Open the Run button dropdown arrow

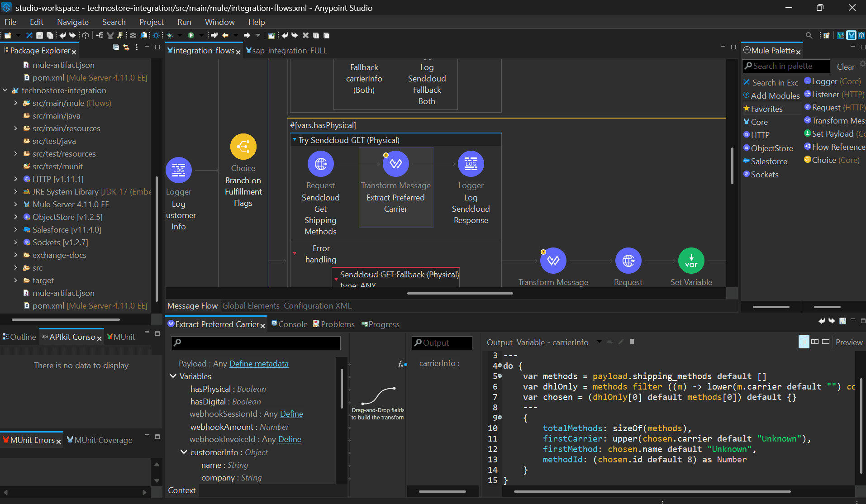point(201,35)
